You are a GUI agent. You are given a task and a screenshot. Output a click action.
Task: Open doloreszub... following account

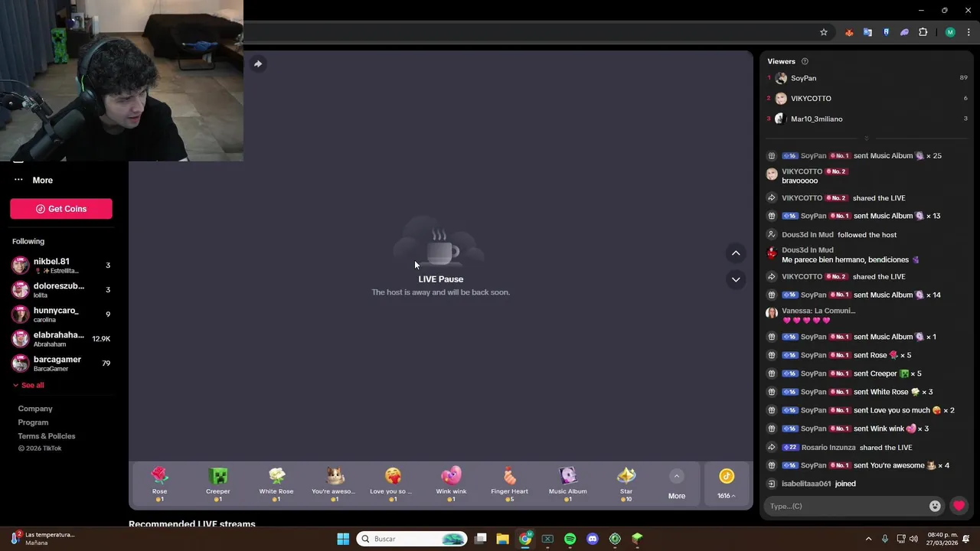click(x=61, y=290)
